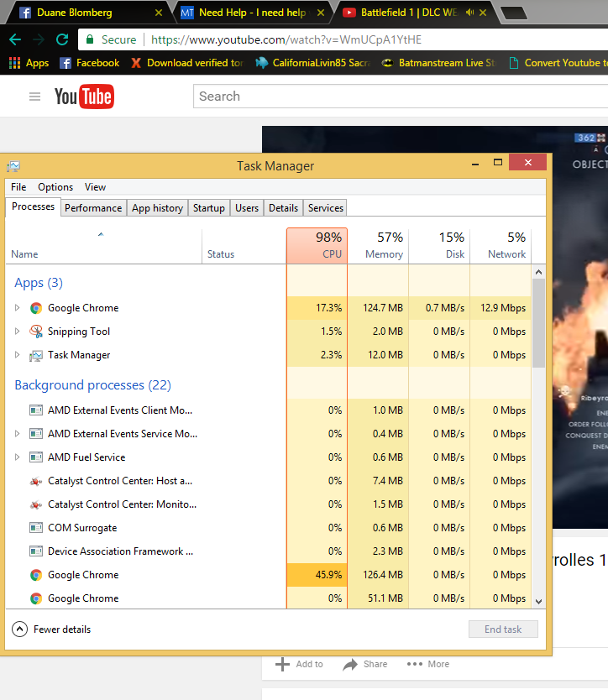Close the Duane Blomberg tab
The width and height of the screenshot is (608, 700).
(159, 13)
